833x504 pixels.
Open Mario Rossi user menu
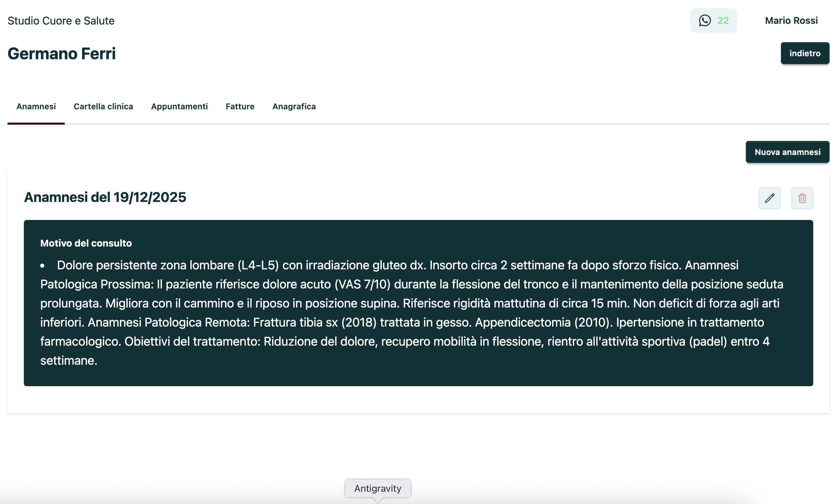pyautogui.click(x=791, y=20)
